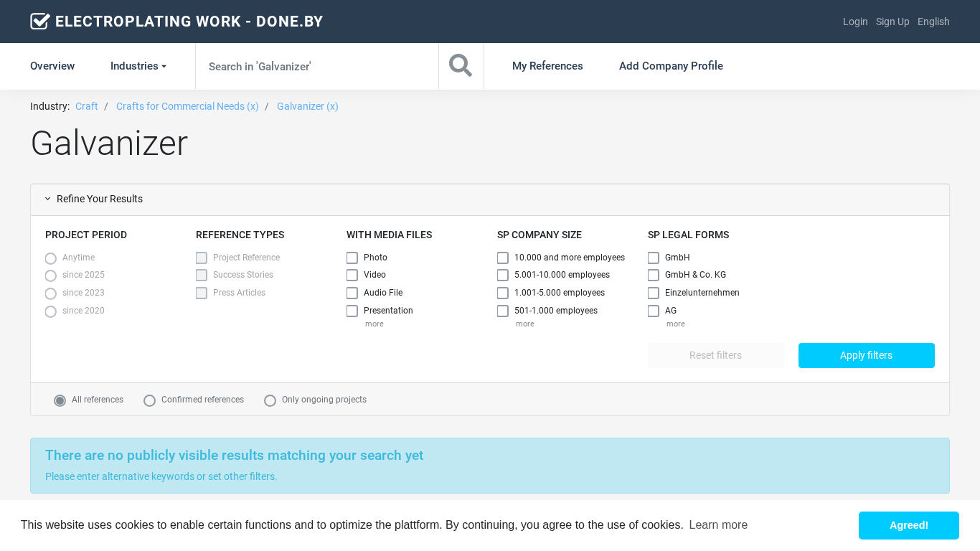Select the since 2025 radio option
Screen dimensions: 980x551
(x=50, y=275)
